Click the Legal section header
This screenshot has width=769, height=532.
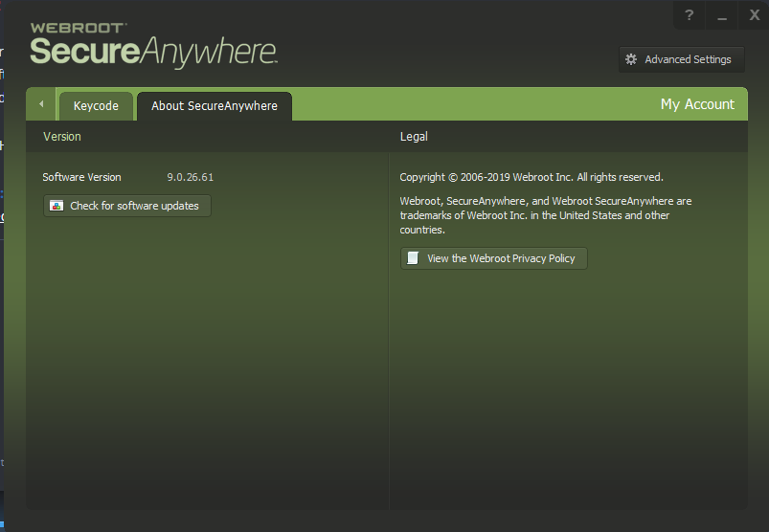(x=414, y=137)
